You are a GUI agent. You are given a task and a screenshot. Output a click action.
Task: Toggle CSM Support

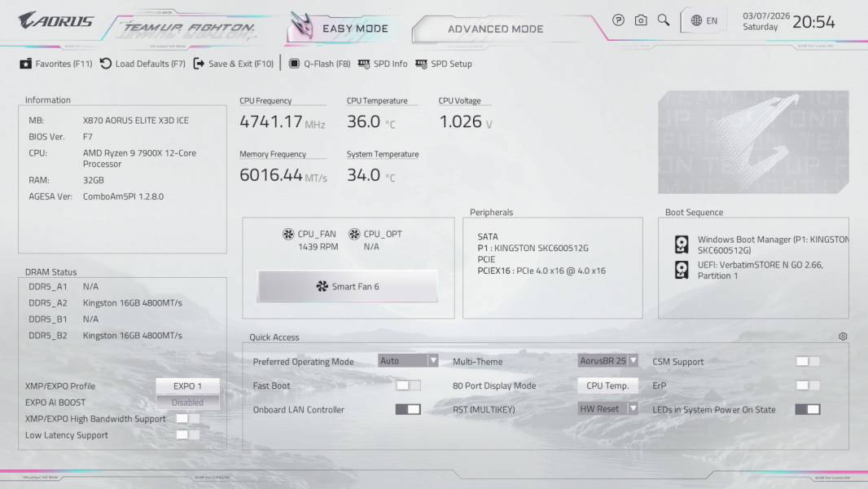click(806, 360)
